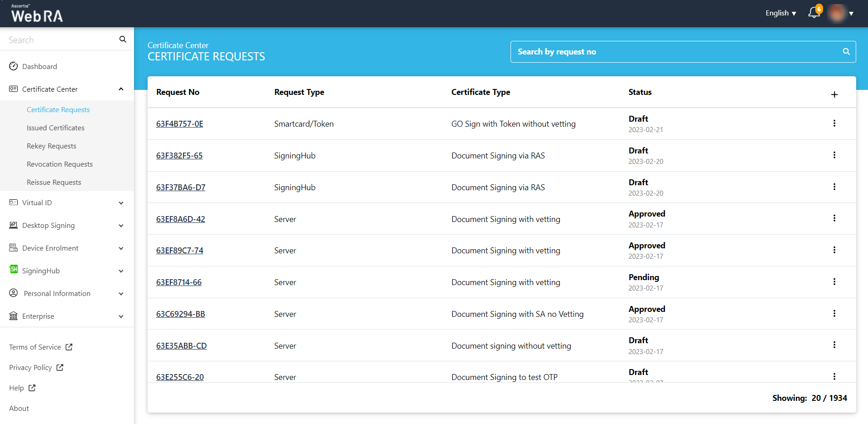Open the user profile avatar dropdown
Image resolution: width=868 pixels, height=424 pixels.
tap(840, 13)
